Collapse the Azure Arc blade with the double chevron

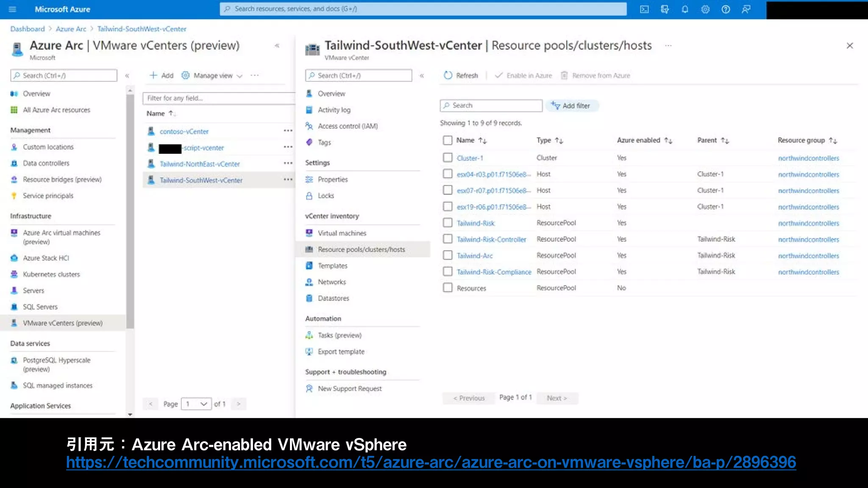[x=277, y=45]
